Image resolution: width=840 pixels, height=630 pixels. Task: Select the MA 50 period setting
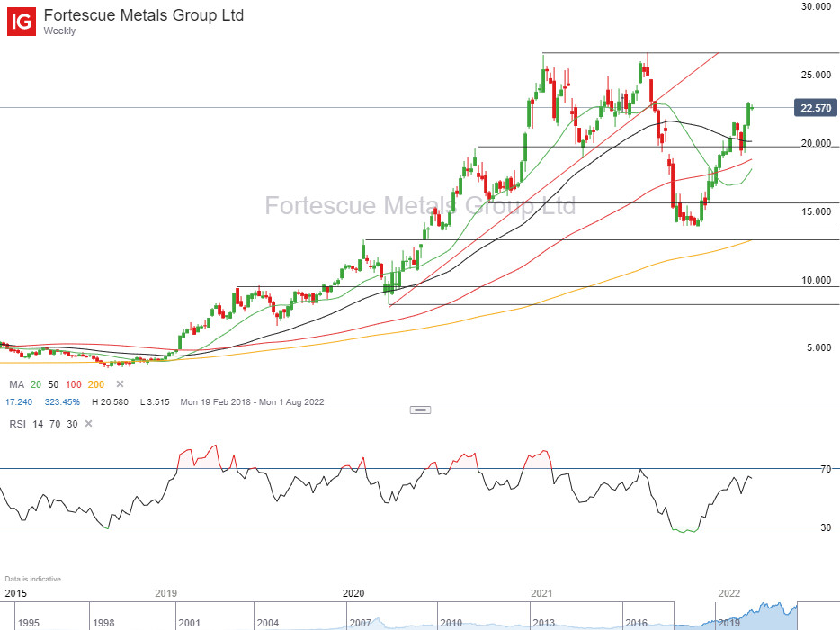(53, 384)
